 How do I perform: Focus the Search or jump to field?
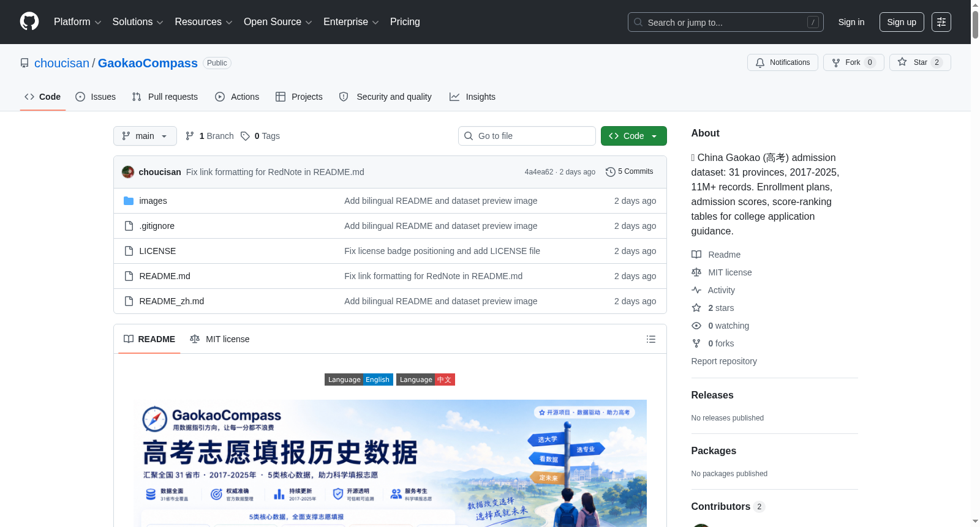tap(726, 22)
